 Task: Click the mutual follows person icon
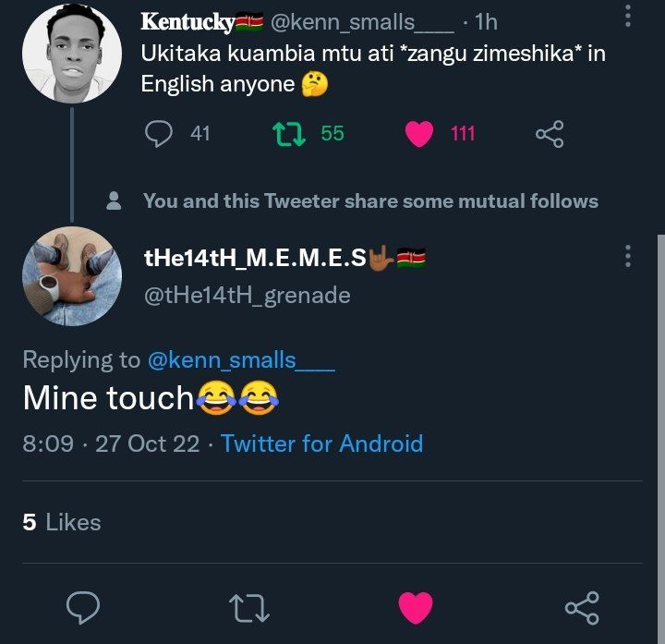coord(114,200)
